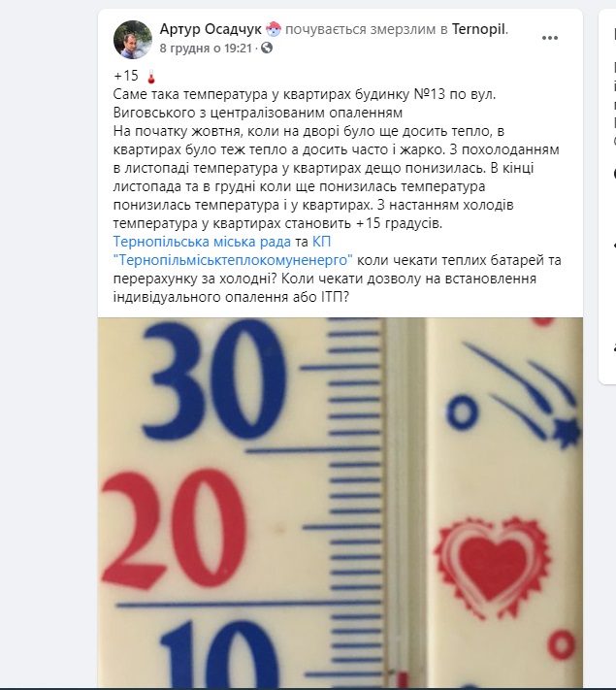Screen dimensions: 616x690
Task: Click the thermometer emoji beside +15
Action: (151, 76)
